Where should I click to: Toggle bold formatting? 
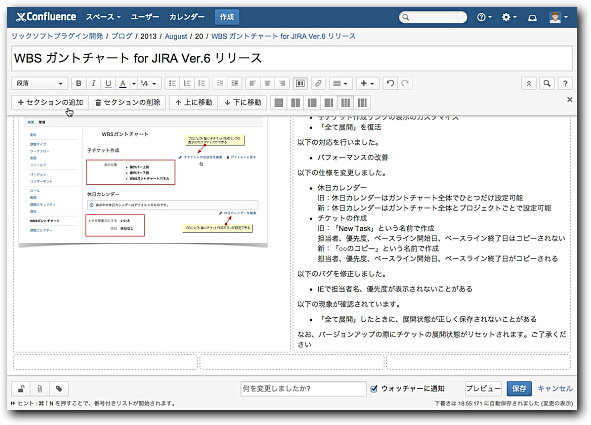click(78, 83)
